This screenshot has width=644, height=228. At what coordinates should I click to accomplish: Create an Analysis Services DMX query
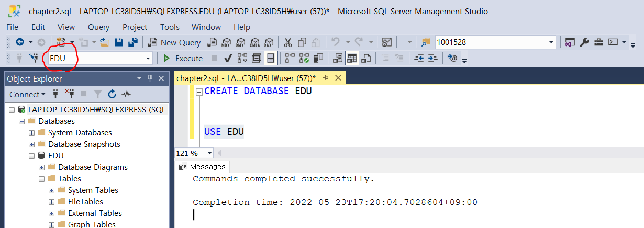(241, 42)
